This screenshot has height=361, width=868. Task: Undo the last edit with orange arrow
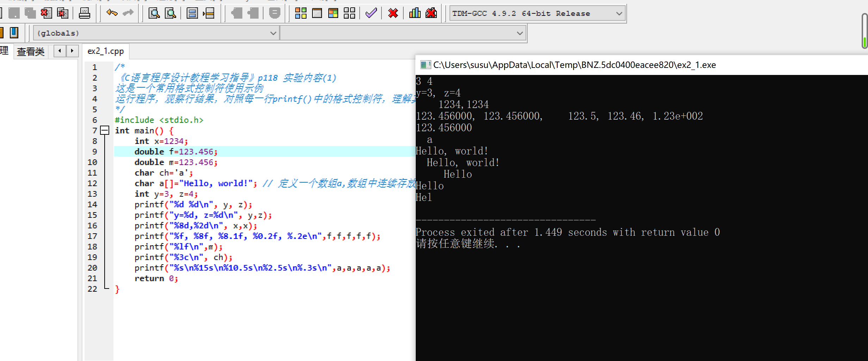112,13
